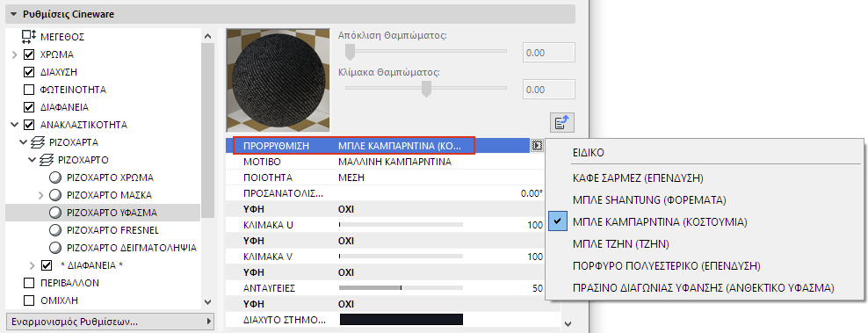Click the ΚΛΙΜΑΚΑ U slider bar
Screen dimensions: 868x333
(401, 225)
